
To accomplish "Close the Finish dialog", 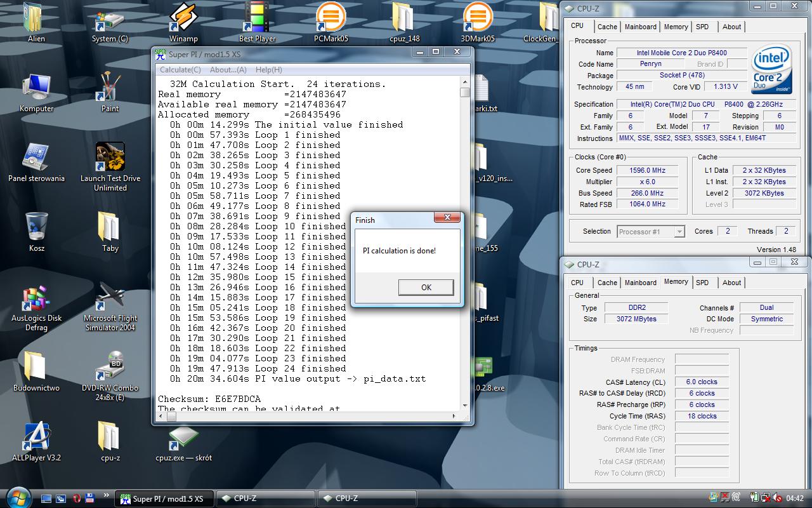I will (x=447, y=218).
